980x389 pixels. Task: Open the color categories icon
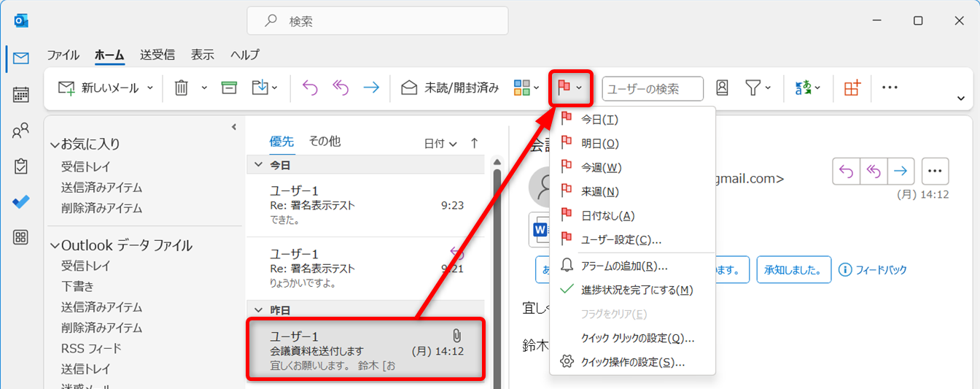[x=522, y=88]
